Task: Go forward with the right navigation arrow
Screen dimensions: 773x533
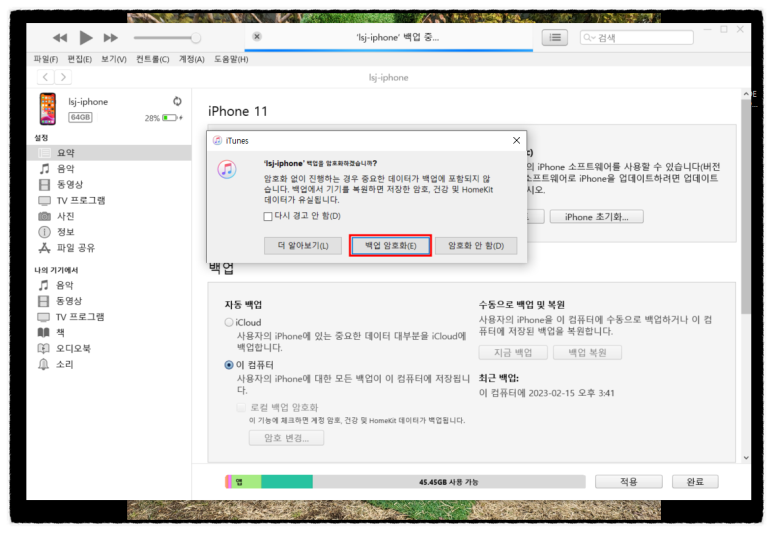Action: 63,77
